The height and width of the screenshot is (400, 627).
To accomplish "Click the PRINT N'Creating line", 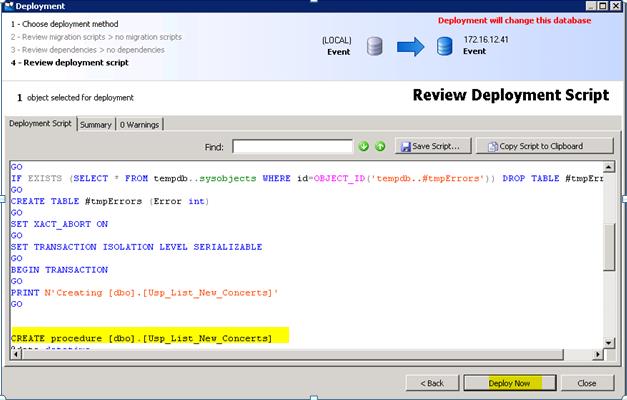I will (x=145, y=293).
